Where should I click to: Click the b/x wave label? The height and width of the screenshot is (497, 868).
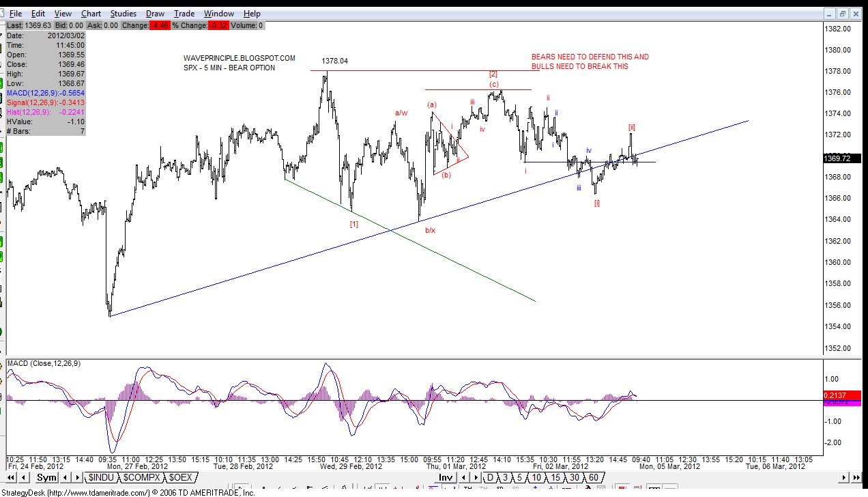point(430,230)
